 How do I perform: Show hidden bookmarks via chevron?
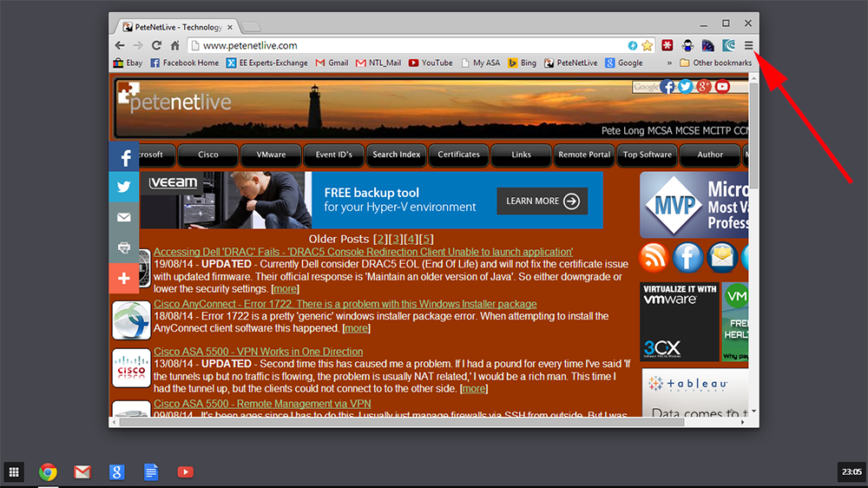(669, 63)
